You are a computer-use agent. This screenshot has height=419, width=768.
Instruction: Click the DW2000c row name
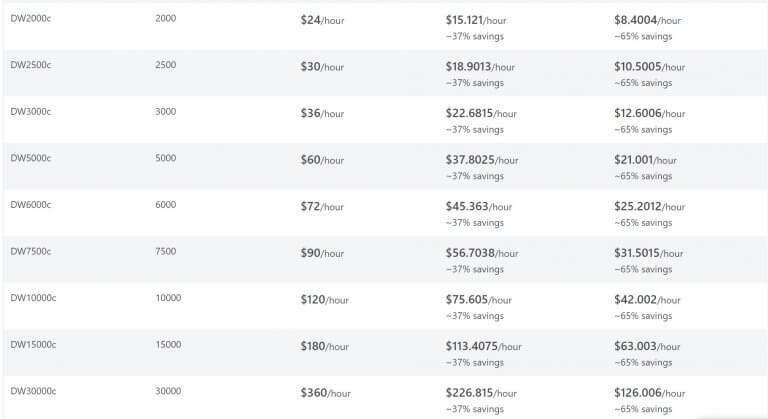click(x=31, y=19)
